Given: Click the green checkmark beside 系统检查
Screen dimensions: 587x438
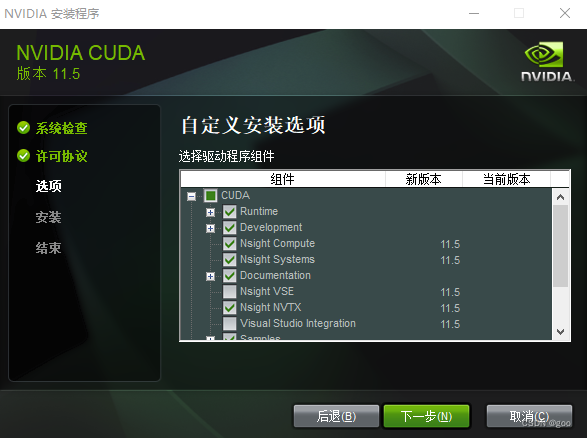Looking at the screenshot, I should point(24,128).
